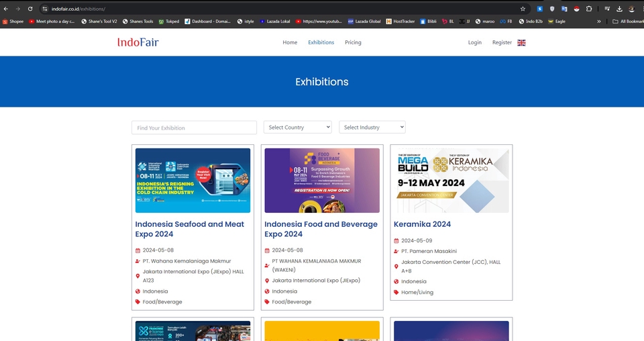This screenshot has height=341, width=644.
Task: Open the Shane's Tool V2 bookmark
Action: [x=99, y=21]
